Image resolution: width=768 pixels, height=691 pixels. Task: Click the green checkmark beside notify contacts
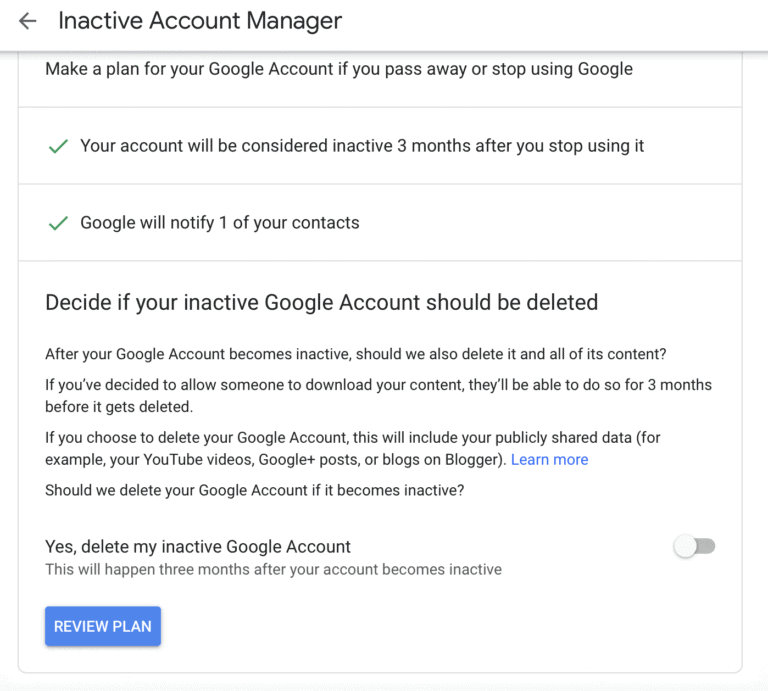[x=58, y=223]
